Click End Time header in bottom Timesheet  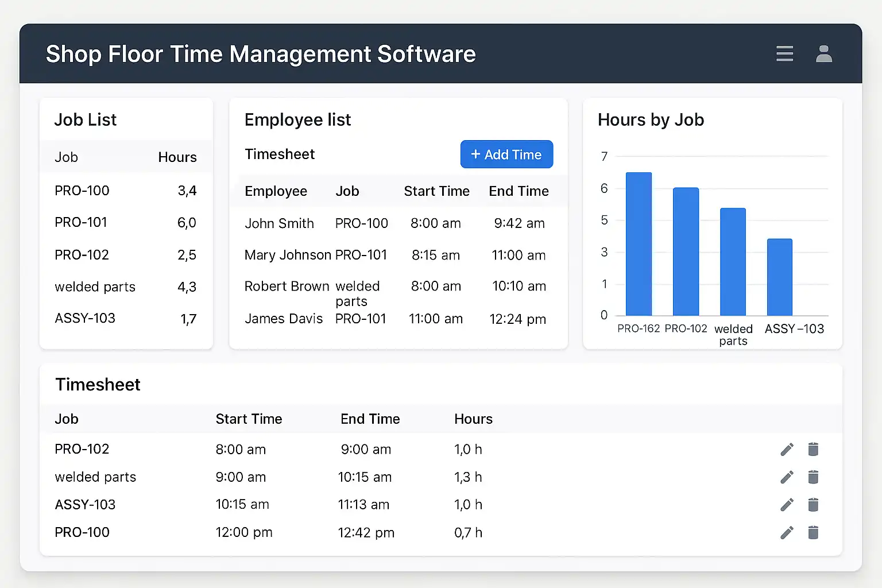tap(370, 419)
